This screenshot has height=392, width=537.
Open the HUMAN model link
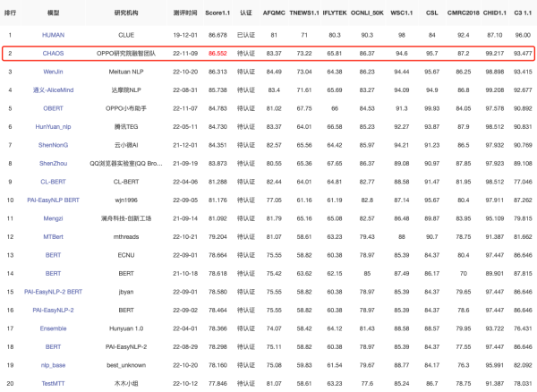coord(53,35)
